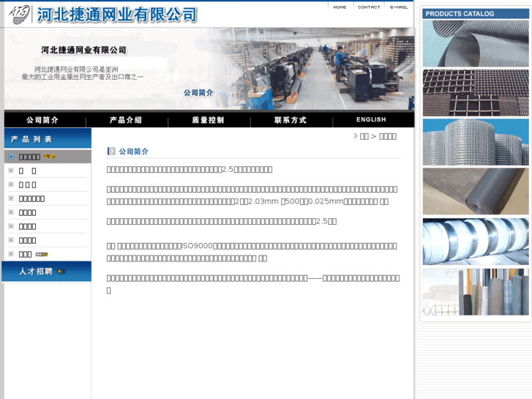Open the welded wire mesh rolls thumbnail
The width and height of the screenshot is (532, 399).
[476, 142]
